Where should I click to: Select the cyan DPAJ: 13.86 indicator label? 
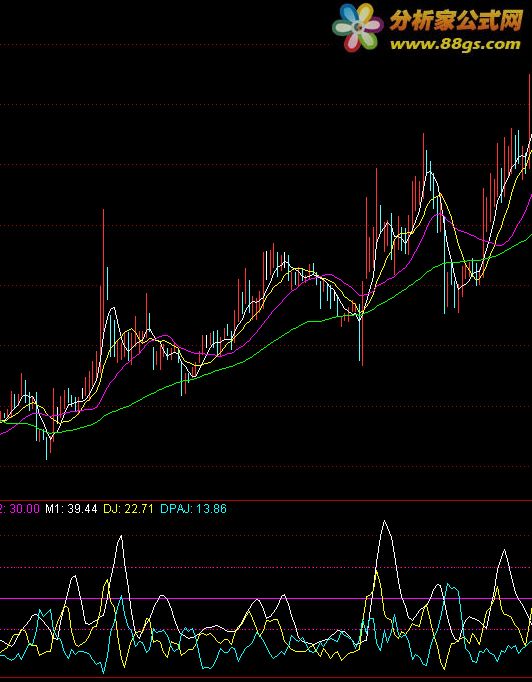tap(194, 508)
